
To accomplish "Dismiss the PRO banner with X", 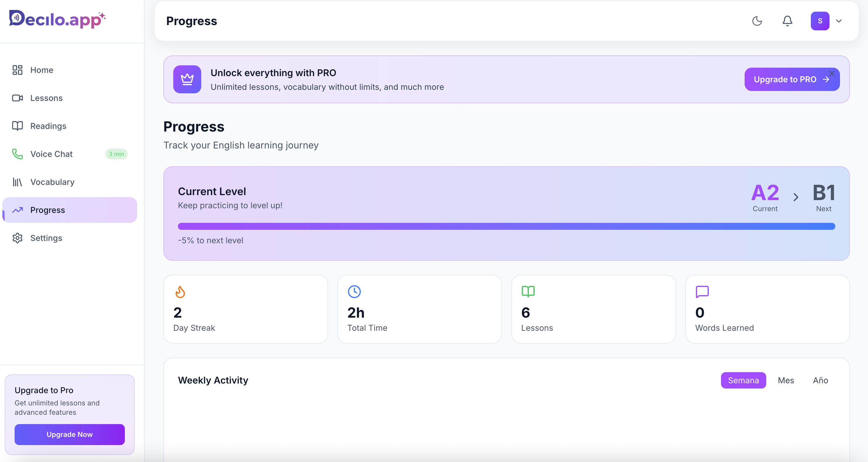I will 832,73.
